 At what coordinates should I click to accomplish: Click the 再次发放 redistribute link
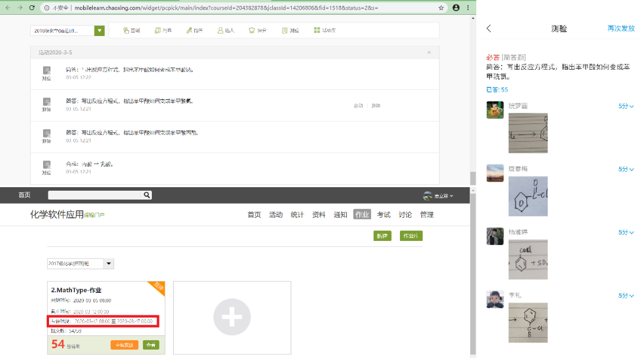pos(620,28)
